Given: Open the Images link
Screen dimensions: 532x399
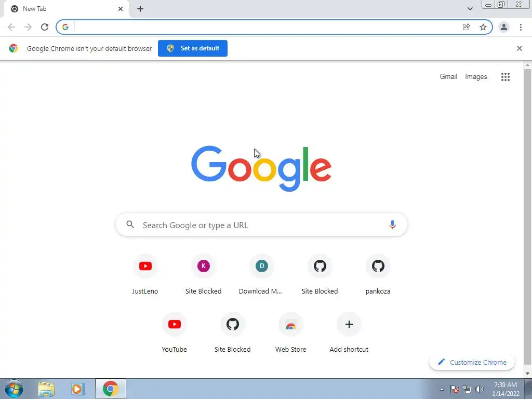Looking at the screenshot, I should pyautogui.click(x=476, y=77).
